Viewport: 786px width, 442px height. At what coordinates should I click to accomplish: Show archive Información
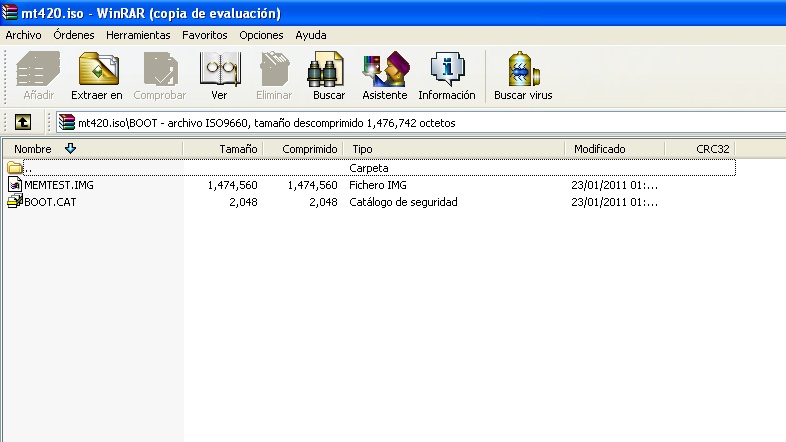(447, 75)
